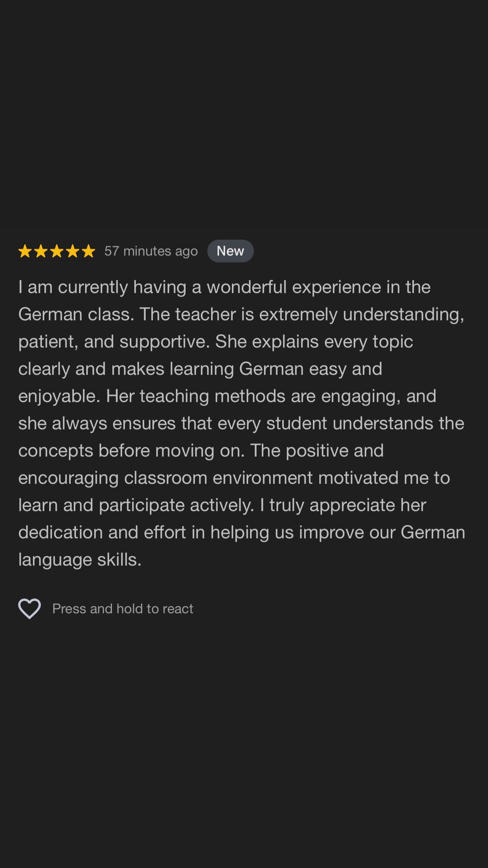
Task: Click the "New" badge
Action: [230, 251]
